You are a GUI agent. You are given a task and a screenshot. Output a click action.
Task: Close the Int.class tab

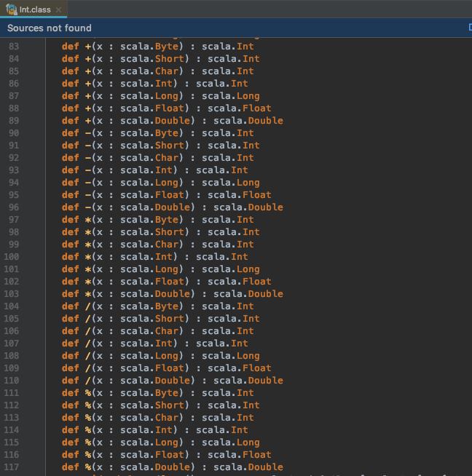58,10
